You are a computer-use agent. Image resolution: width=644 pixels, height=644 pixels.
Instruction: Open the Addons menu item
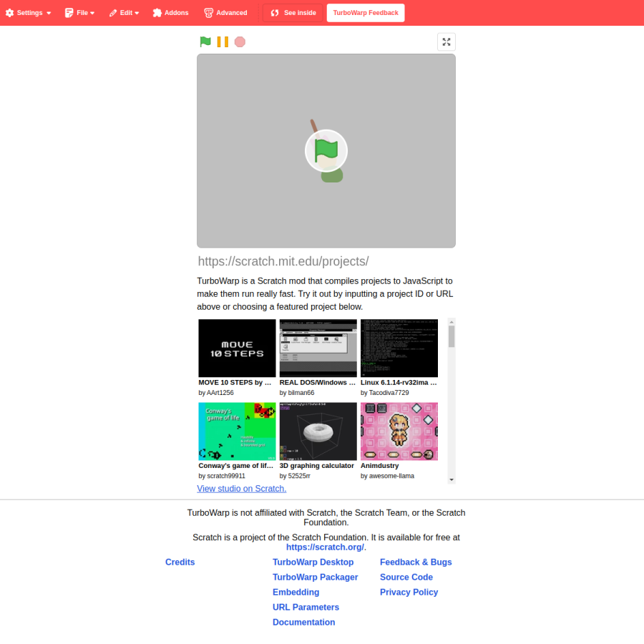pos(170,13)
